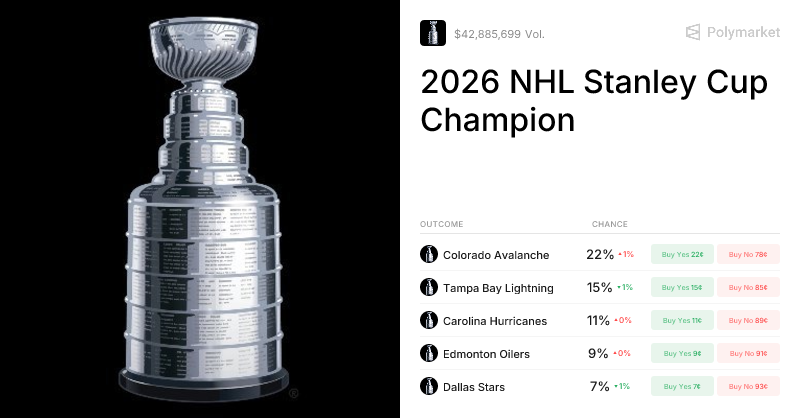The width and height of the screenshot is (800, 418).
Task: Buy Yes for Dallas Stars
Action: coord(682,387)
